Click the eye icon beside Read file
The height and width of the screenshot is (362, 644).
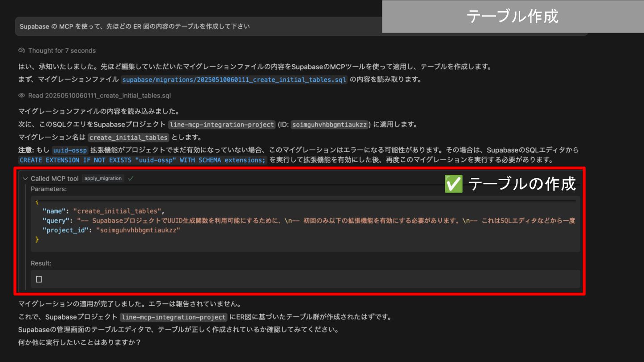pyautogui.click(x=21, y=96)
